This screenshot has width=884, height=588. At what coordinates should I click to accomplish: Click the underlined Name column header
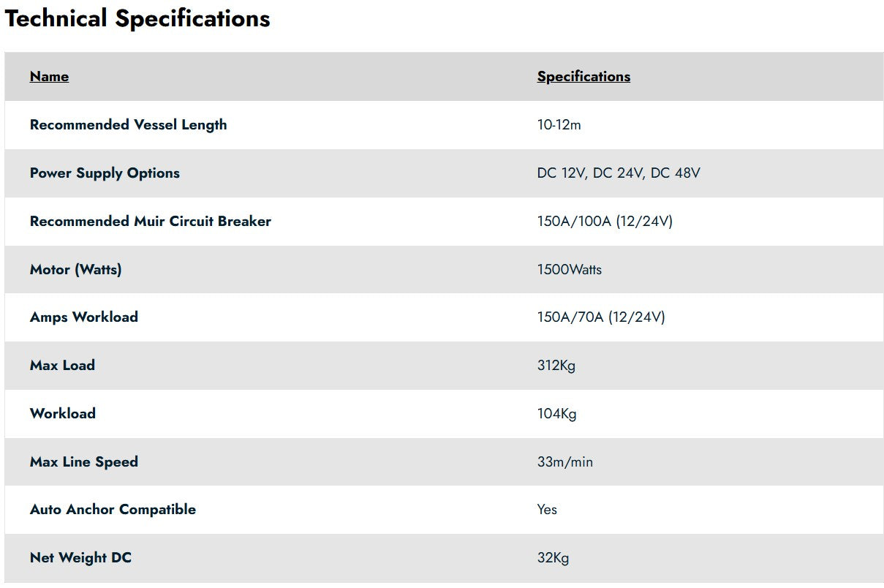click(49, 77)
